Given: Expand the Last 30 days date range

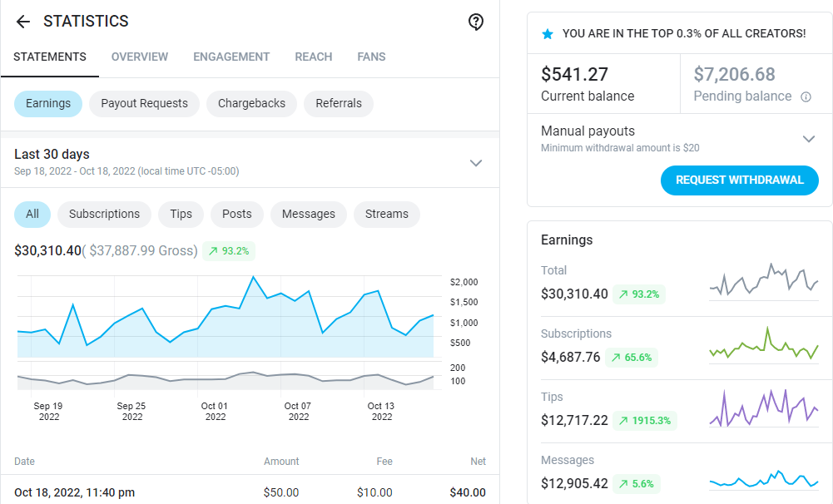Looking at the screenshot, I should (x=476, y=162).
